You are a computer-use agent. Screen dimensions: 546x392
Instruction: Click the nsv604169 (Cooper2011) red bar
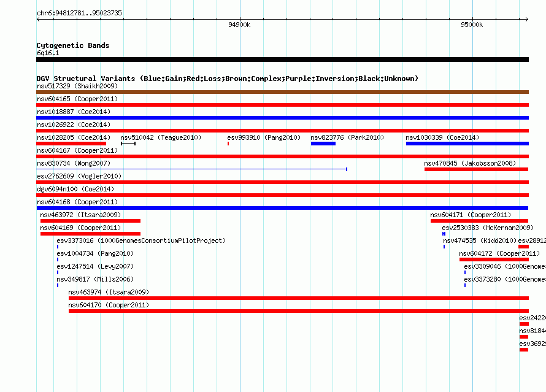click(91, 234)
